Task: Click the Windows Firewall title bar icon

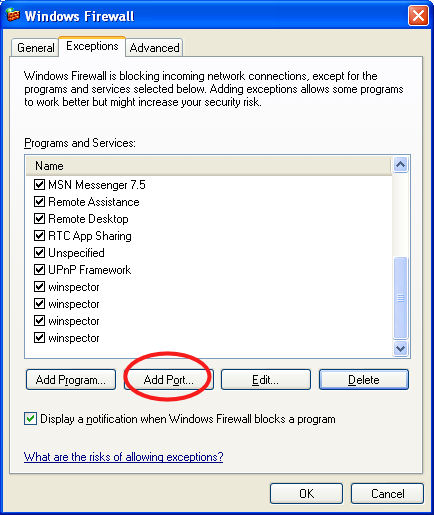Action: [13, 15]
